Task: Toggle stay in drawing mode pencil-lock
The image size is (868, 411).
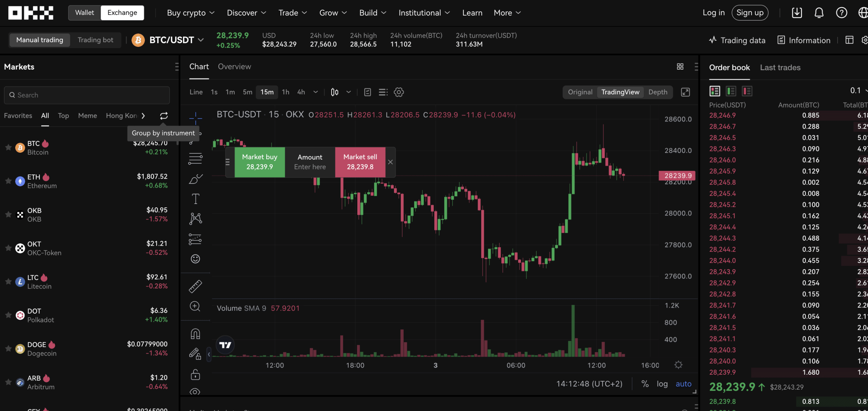Action: [x=195, y=354]
